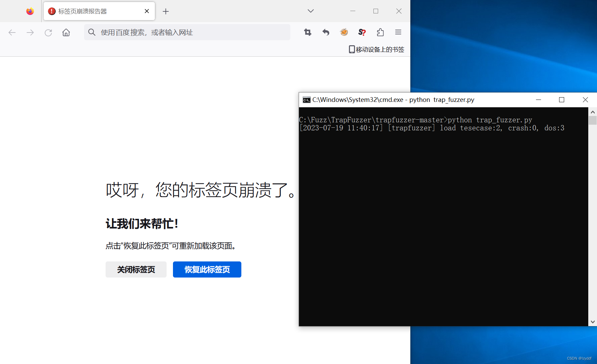Viewport: 597px width, 364px height.
Task: Close the cmd.exe trap_fuzzer window
Action: click(x=585, y=100)
